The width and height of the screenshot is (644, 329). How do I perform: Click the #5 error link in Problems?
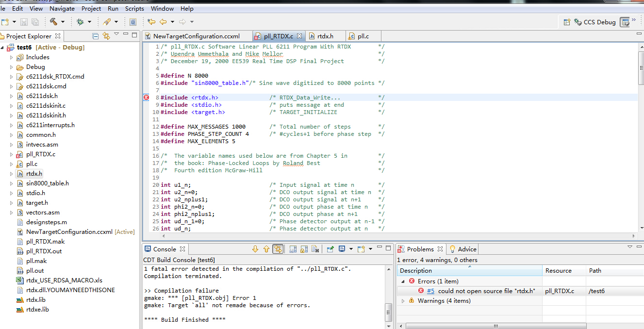tap(430, 291)
